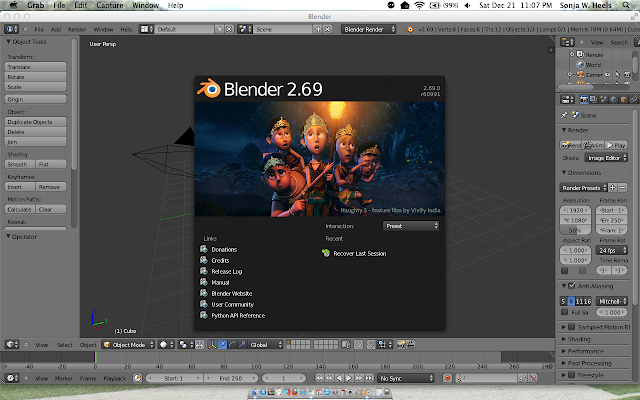Click the Translate button
640x400 pixels.
(x=36, y=67)
